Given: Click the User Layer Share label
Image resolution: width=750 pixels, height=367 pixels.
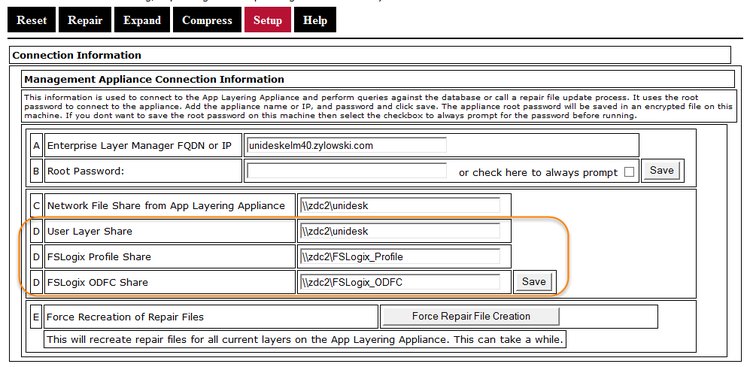Looking at the screenshot, I should pos(89,231).
